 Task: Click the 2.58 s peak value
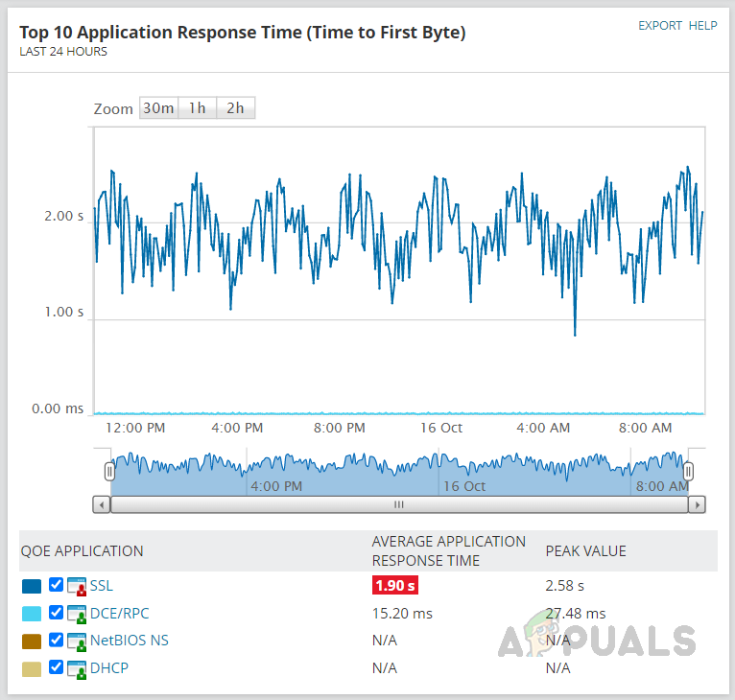[565, 586]
